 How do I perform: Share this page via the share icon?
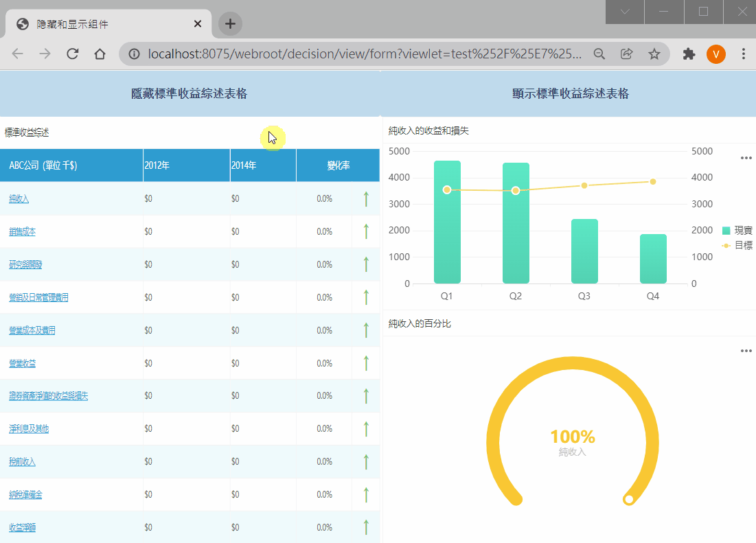pyautogui.click(x=626, y=54)
